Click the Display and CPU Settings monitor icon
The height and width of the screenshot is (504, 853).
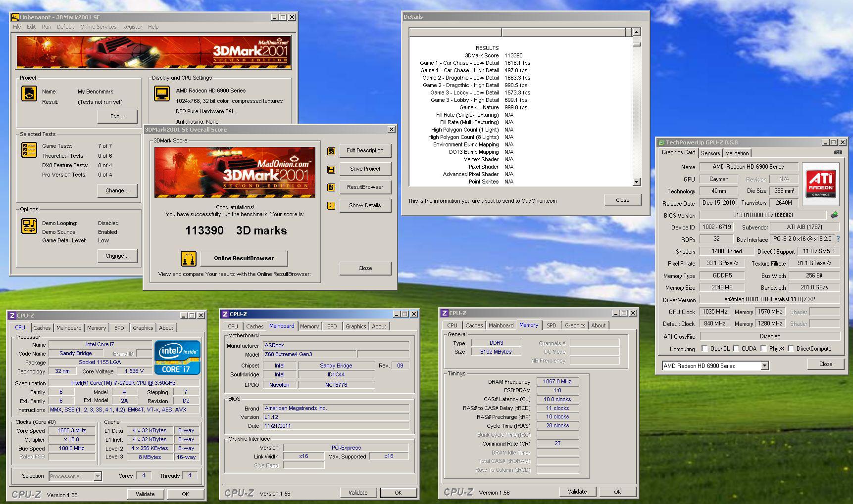pyautogui.click(x=162, y=93)
